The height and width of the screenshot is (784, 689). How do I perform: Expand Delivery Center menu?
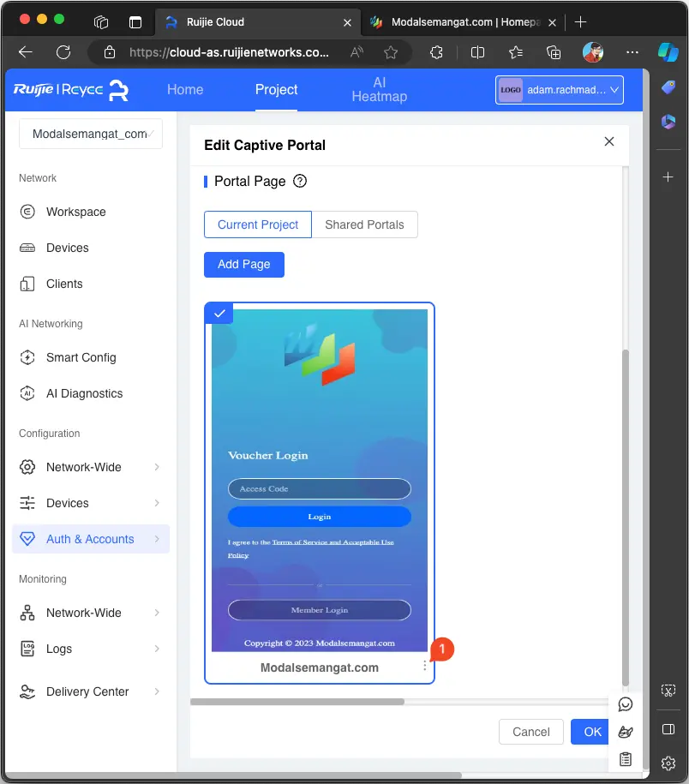90,691
